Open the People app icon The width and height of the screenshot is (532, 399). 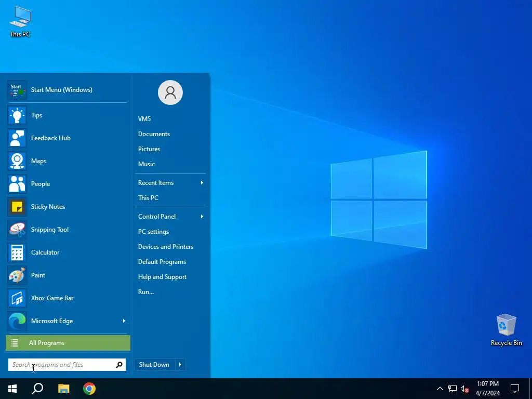(x=17, y=184)
